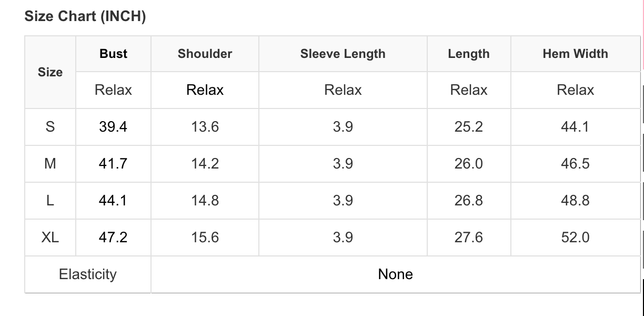Select the XL size row label
Viewport: 644px width, 316px height.
coord(50,238)
